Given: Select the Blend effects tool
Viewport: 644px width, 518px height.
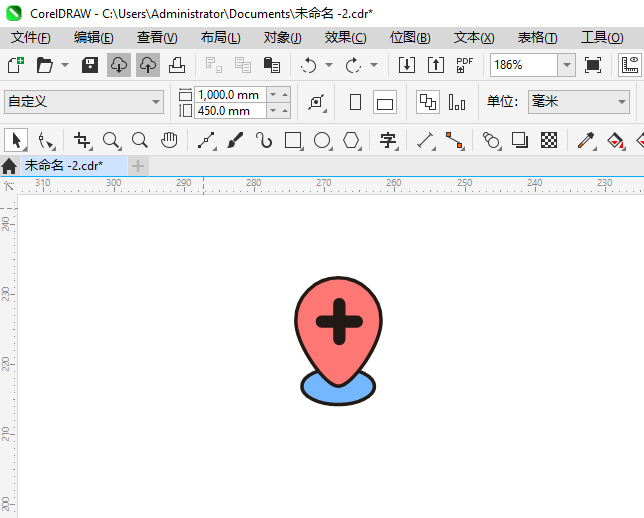Looking at the screenshot, I should pos(491,140).
